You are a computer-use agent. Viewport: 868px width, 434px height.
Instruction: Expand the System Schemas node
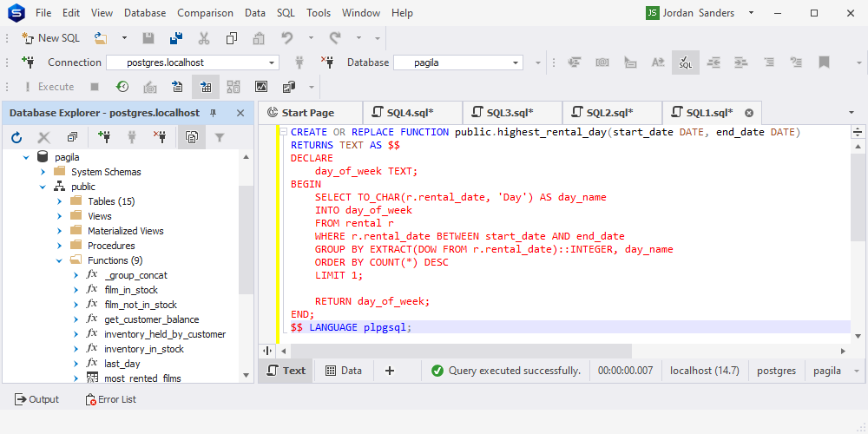pyautogui.click(x=43, y=172)
